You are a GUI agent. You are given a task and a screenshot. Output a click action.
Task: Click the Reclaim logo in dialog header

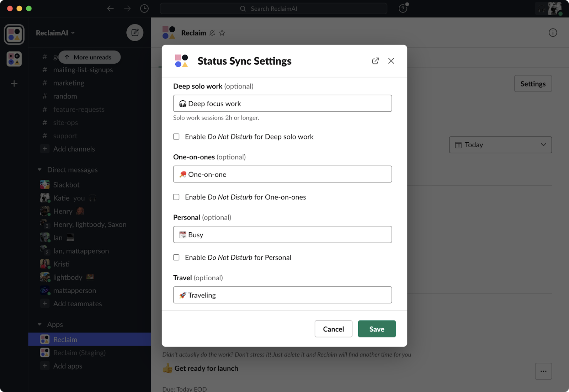coord(181,61)
